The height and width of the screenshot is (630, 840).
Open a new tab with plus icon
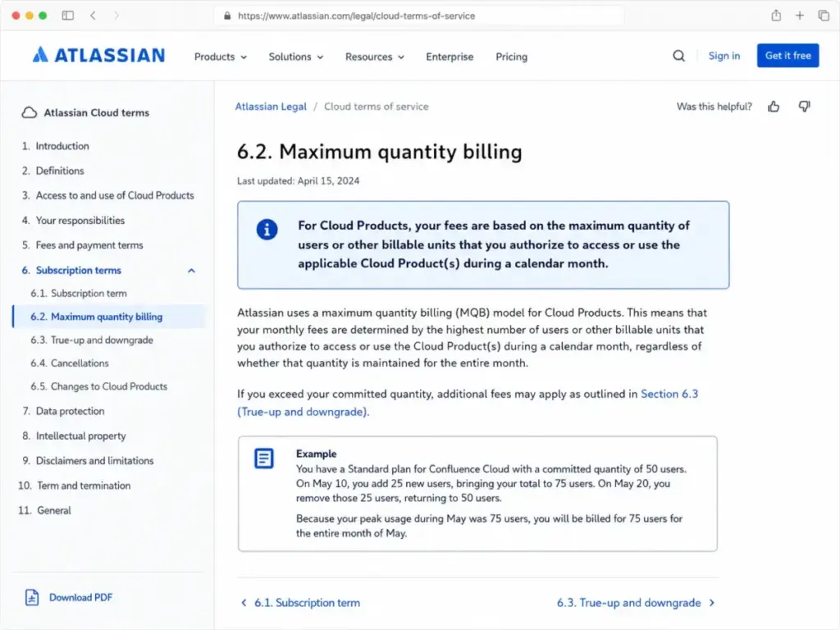click(799, 16)
